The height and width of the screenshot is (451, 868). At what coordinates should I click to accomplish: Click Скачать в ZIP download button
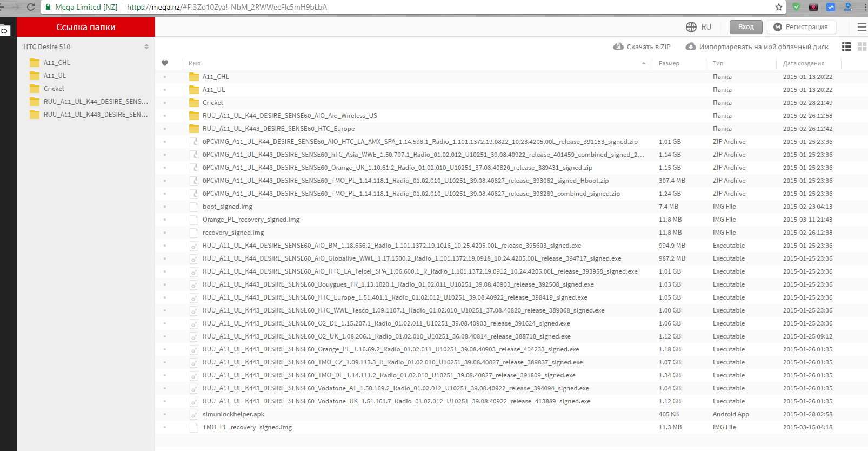642,47
